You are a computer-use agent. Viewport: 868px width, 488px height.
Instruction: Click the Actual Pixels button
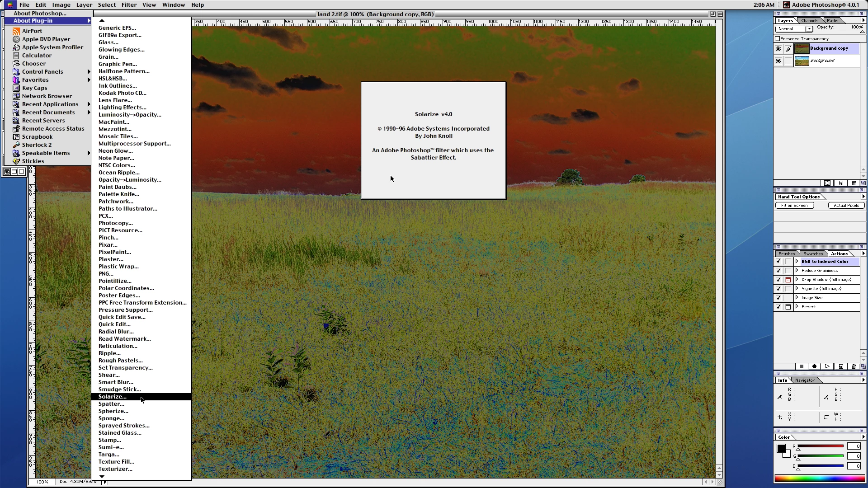tap(846, 206)
